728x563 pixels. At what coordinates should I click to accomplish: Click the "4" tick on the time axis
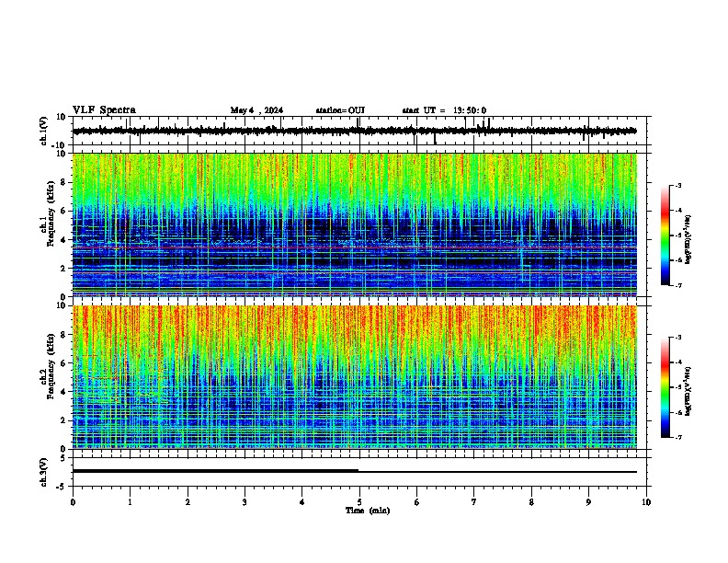pyautogui.click(x=302, y=502)
